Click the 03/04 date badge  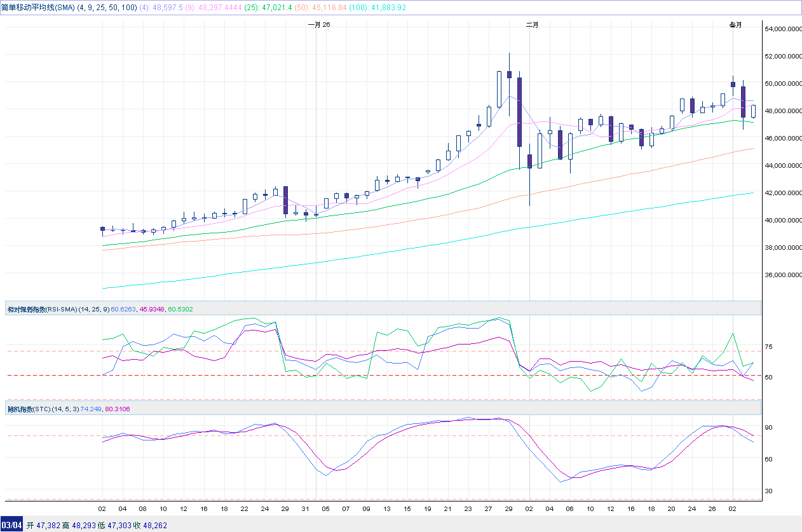click(11, 526)
